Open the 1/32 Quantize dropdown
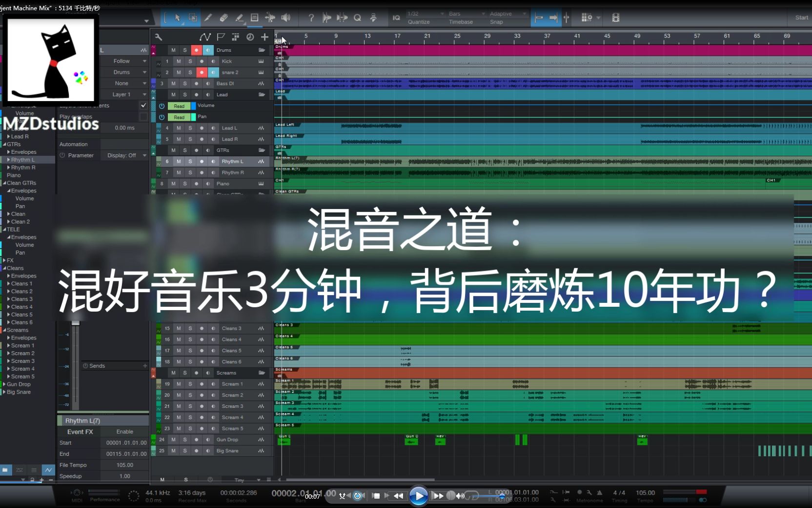 [426, 14]
